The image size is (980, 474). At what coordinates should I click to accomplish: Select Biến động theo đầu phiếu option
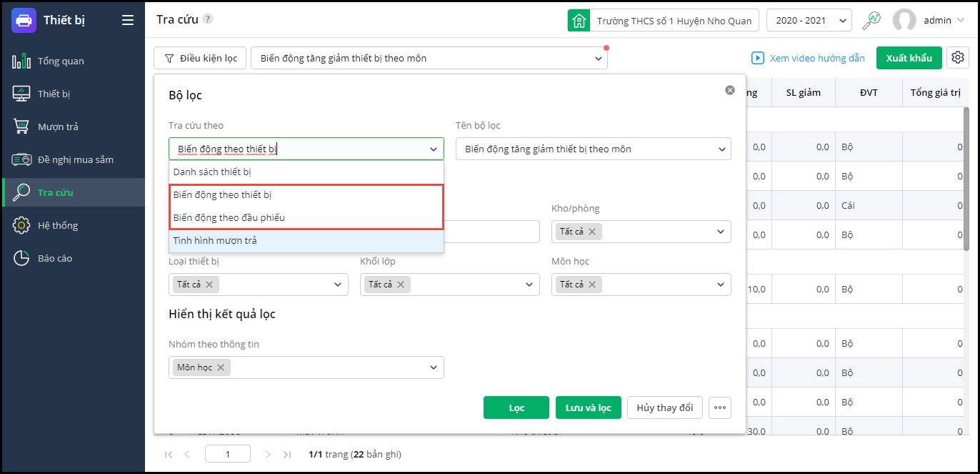click(x=229, y=217)
